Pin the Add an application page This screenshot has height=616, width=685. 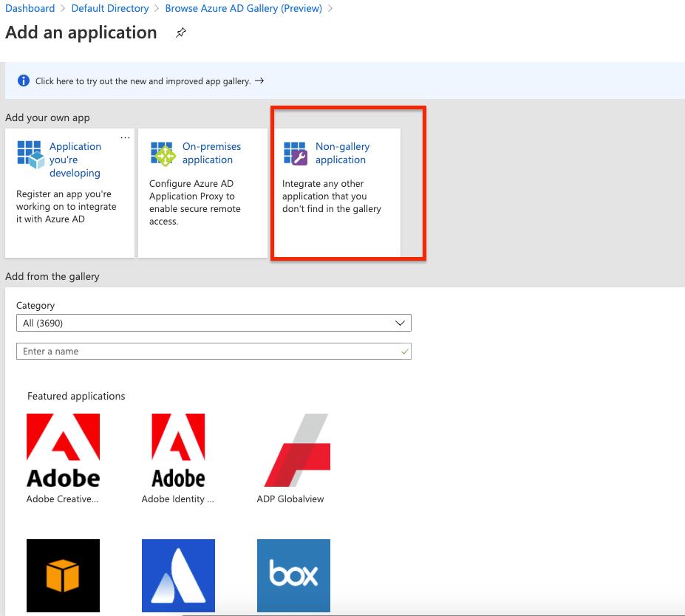[x=181, y=32]
